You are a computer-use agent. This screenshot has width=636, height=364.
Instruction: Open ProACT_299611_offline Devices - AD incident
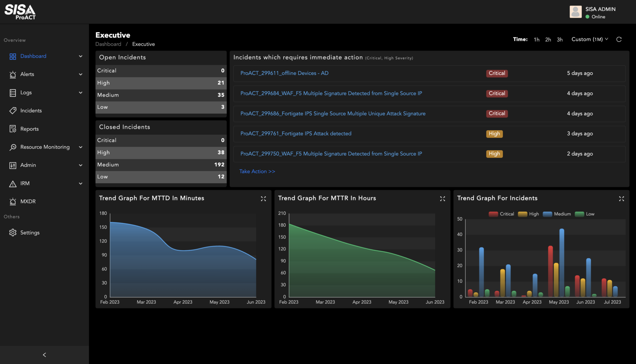pyautogui.click(x=284, y=73)
